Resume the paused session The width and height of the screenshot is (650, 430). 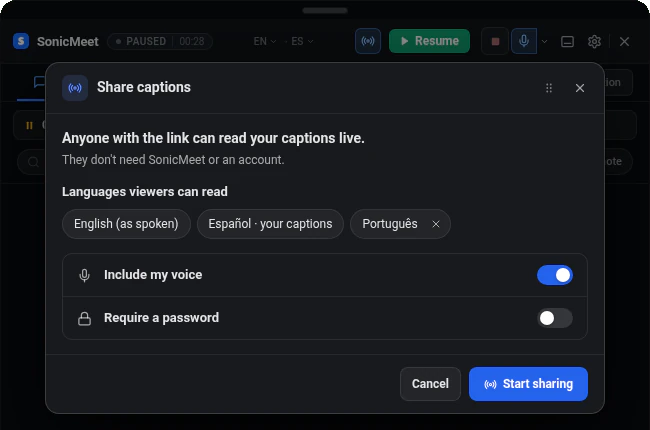click(x=429, y=41)
